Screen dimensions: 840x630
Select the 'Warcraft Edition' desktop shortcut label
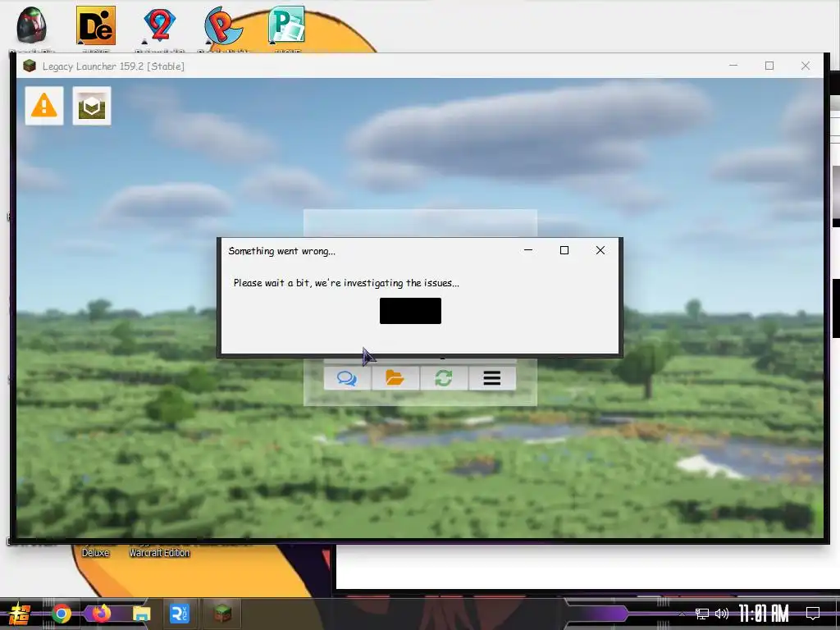click(x=159, y=553)
